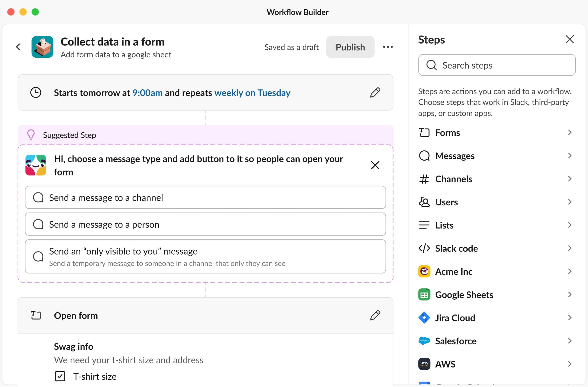Click the macOS yellow minimize window button
This screenshot has height=387, width=588.
pyautogui.click(x=23, y=12)
